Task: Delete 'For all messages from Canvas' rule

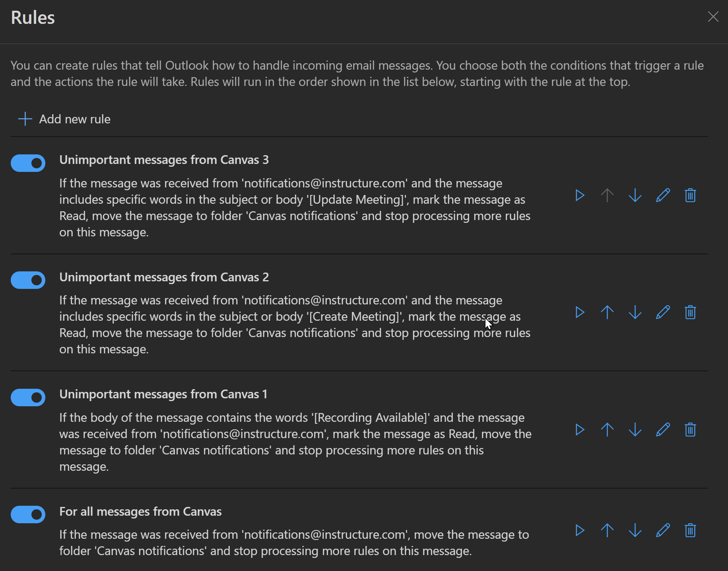Action: [690, 530]
